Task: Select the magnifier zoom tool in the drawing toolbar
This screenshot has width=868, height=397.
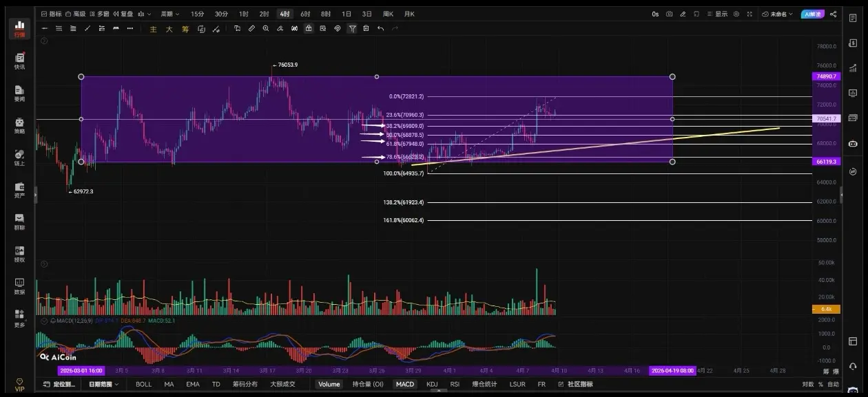Action: tap(266, 28)
